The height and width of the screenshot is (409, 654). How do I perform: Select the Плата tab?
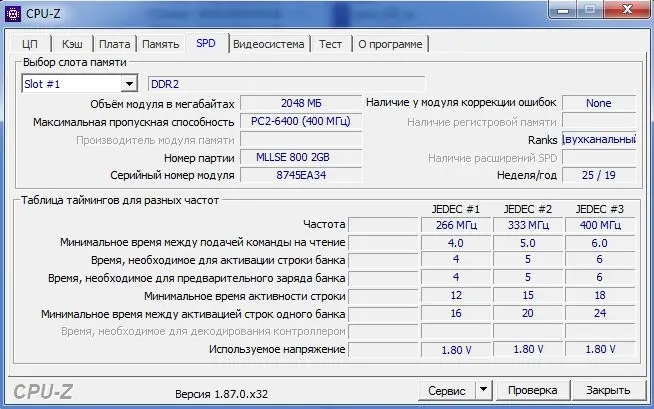[115, 44]
